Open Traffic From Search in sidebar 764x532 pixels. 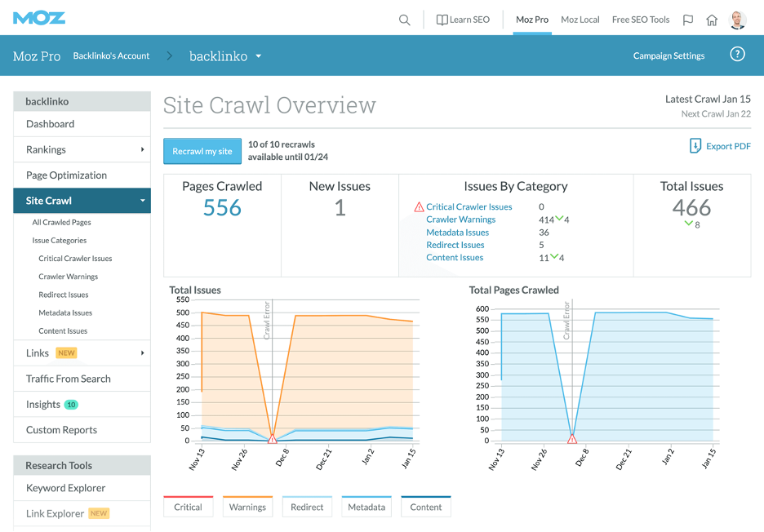click(82, 379)
